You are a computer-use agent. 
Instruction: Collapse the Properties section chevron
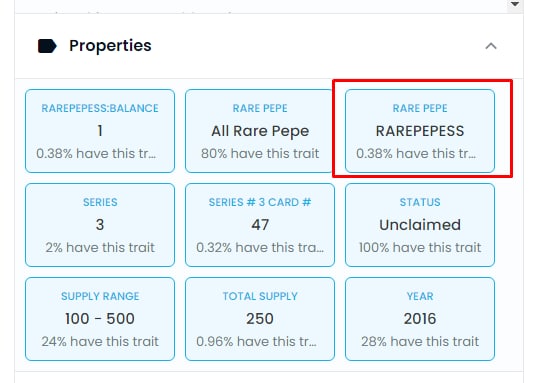[491, 46]
